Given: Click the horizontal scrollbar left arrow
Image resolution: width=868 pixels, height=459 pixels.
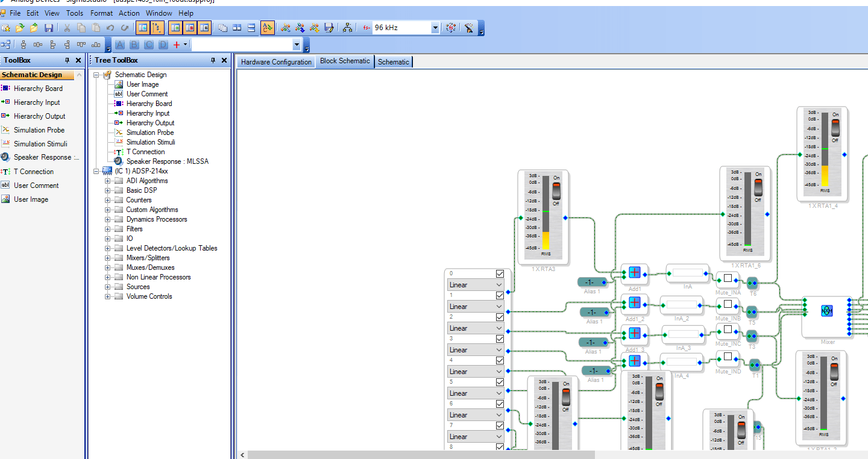Looking at the screenshot, I should [x=242, y=455].
